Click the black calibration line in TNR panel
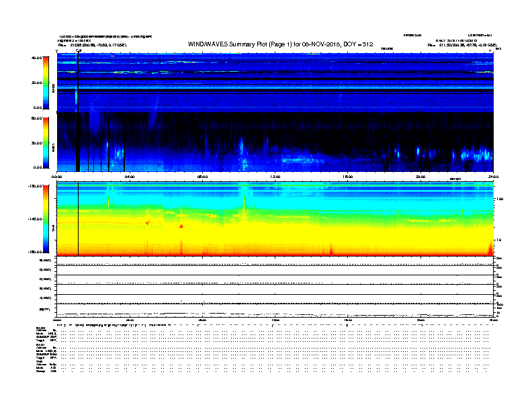 pyautogui.click(x=79, y=219)
